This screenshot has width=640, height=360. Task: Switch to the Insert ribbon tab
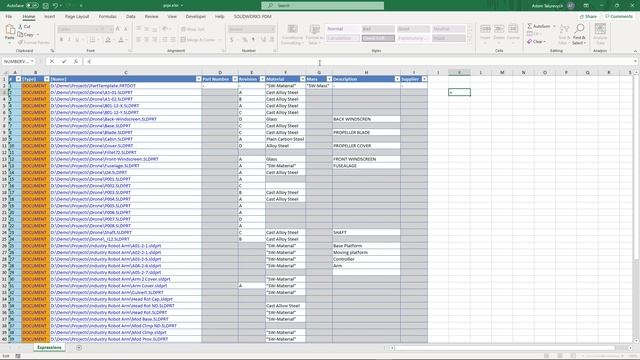(x=49, y=16)
